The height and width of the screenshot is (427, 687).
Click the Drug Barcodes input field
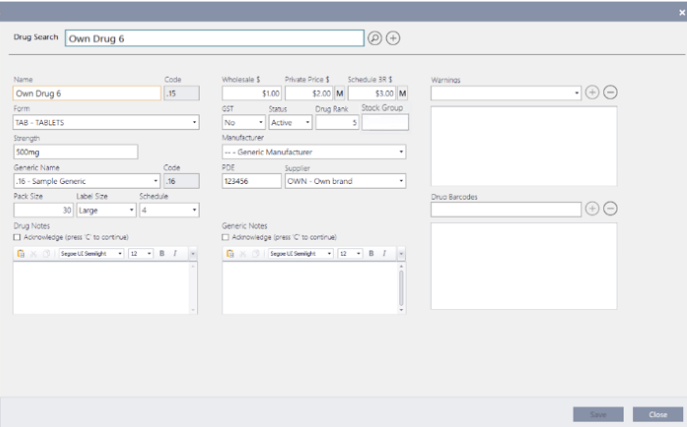[506, 209]
